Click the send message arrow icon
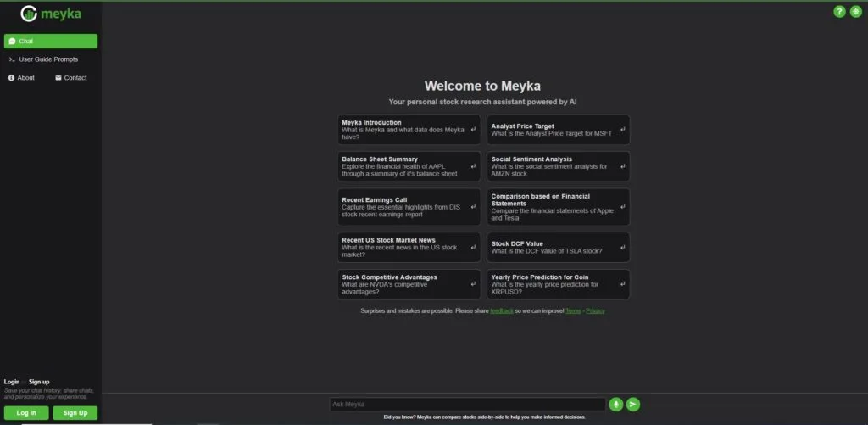Screen dimensions: 868x425 pyautogui.click(x=632, y=405)
